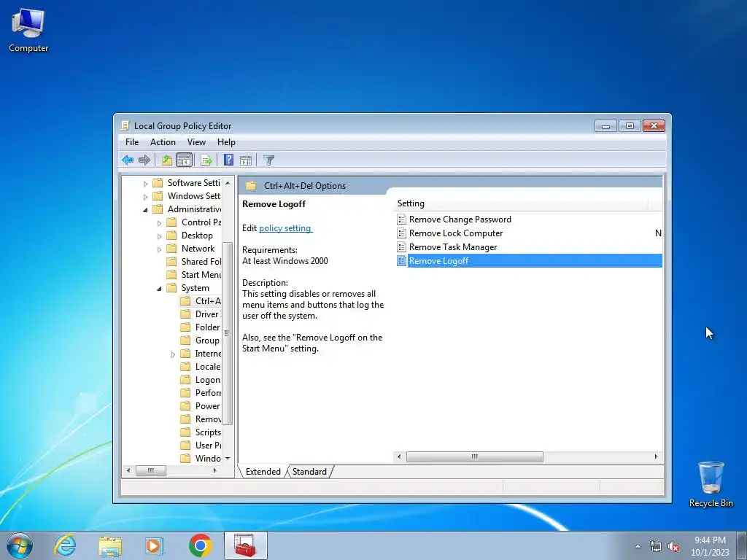Screen dimensions: 747x560
Task: Click the tree pane scroll up arrow
Action: [x=228, y=183]
